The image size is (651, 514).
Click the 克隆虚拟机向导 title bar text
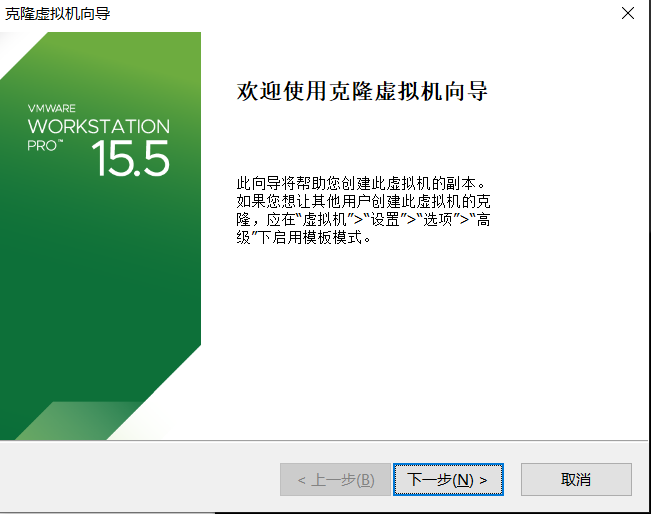(57, 14)
